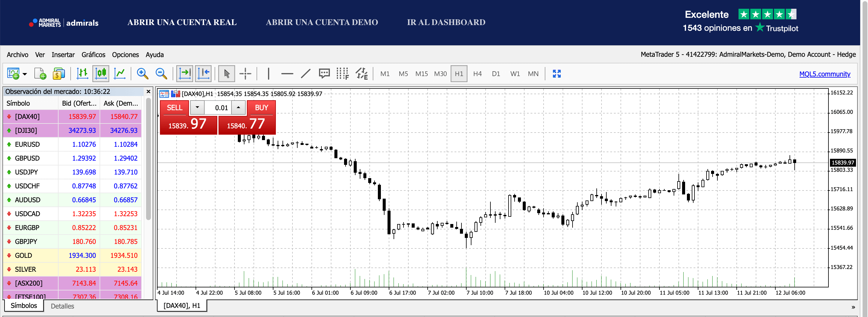The image size is (868, 317).
Task: Switch to the Símbolos tab
Action: tap(24, 306)
